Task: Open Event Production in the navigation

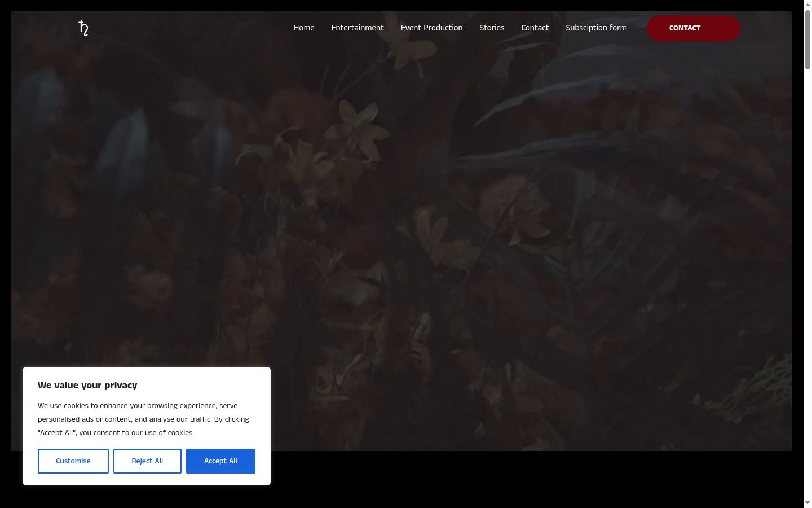Action: (431, 28)
